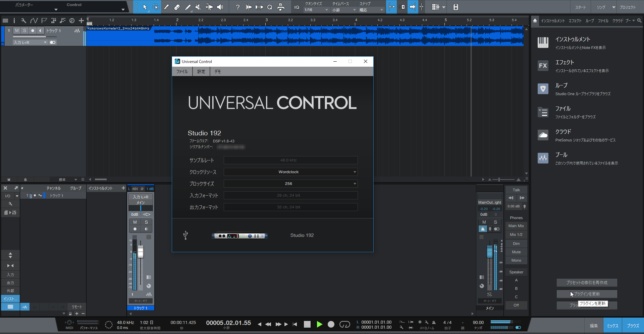Click the Record transport button
The width and height of the screenshot is (644, 334).
point(331,324)
